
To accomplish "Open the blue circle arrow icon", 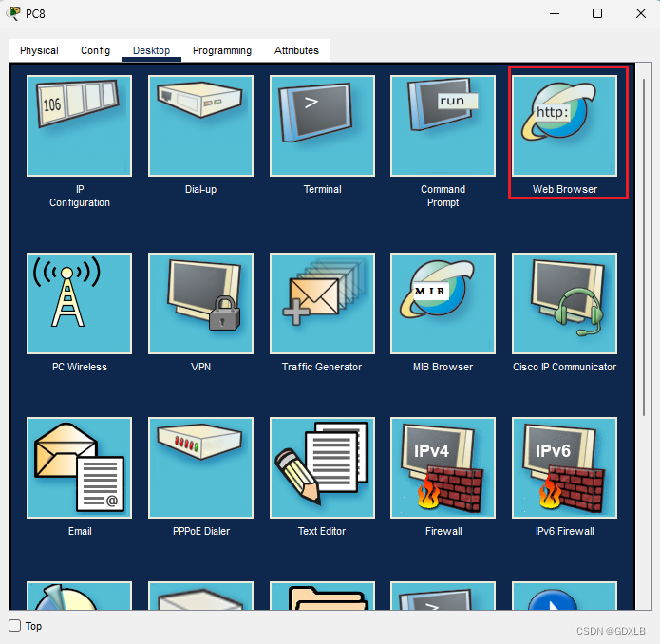I will point(564,596).
